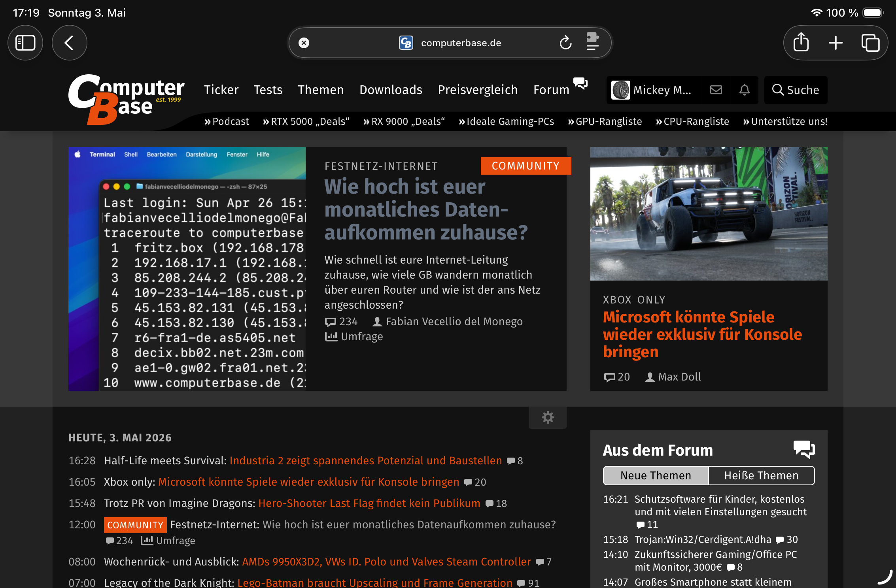Open the news list settings gear

[548, 417]
